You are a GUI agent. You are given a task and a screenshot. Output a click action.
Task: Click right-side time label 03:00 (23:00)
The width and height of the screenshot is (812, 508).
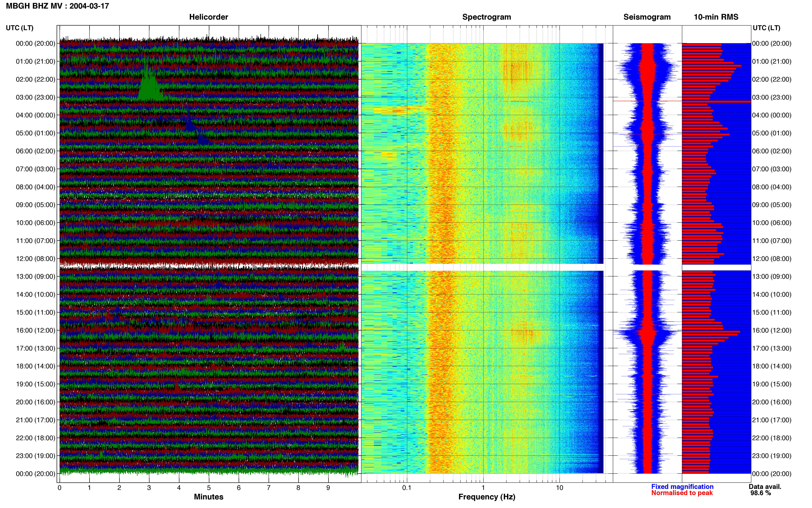pos(772,97)
